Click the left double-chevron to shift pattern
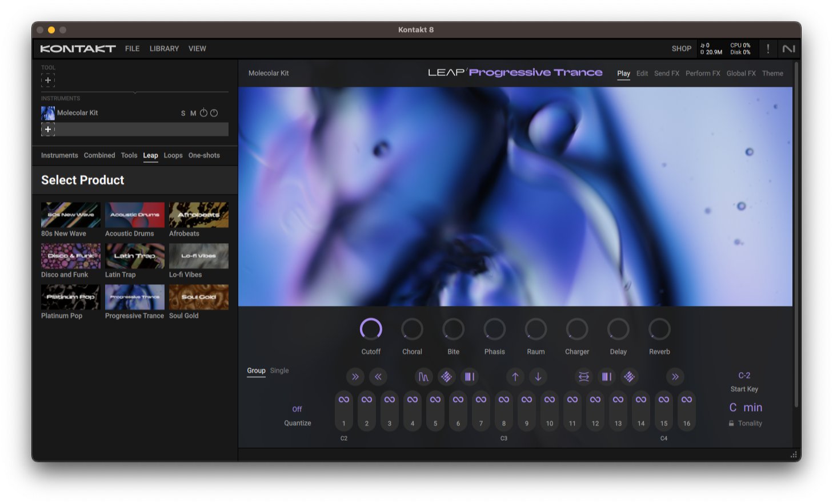The height and width of the screenshot is (504, 833). point(378,377)
